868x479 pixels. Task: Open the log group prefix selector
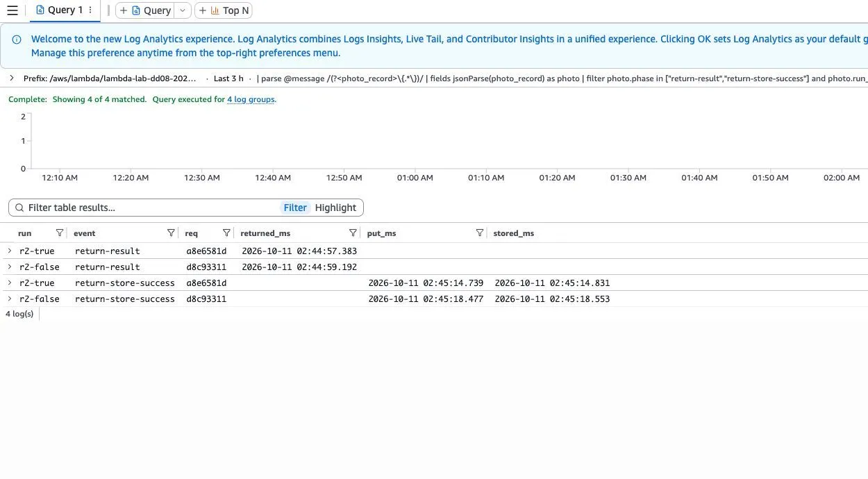pos(110,78)
